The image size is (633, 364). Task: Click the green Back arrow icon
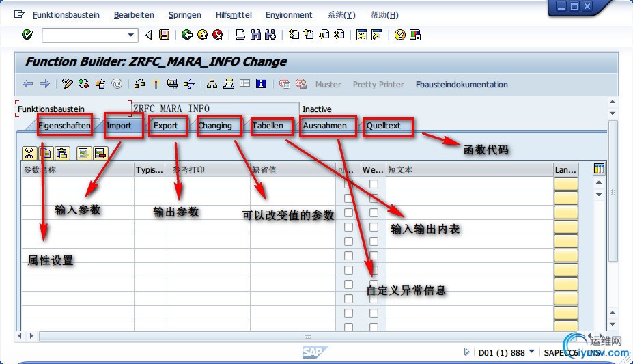[186, 35]
